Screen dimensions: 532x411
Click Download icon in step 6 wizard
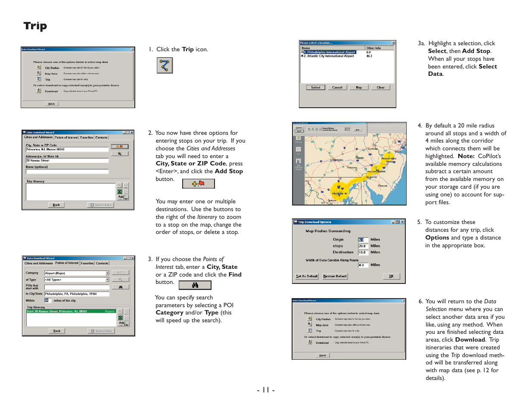coord(310,342)
